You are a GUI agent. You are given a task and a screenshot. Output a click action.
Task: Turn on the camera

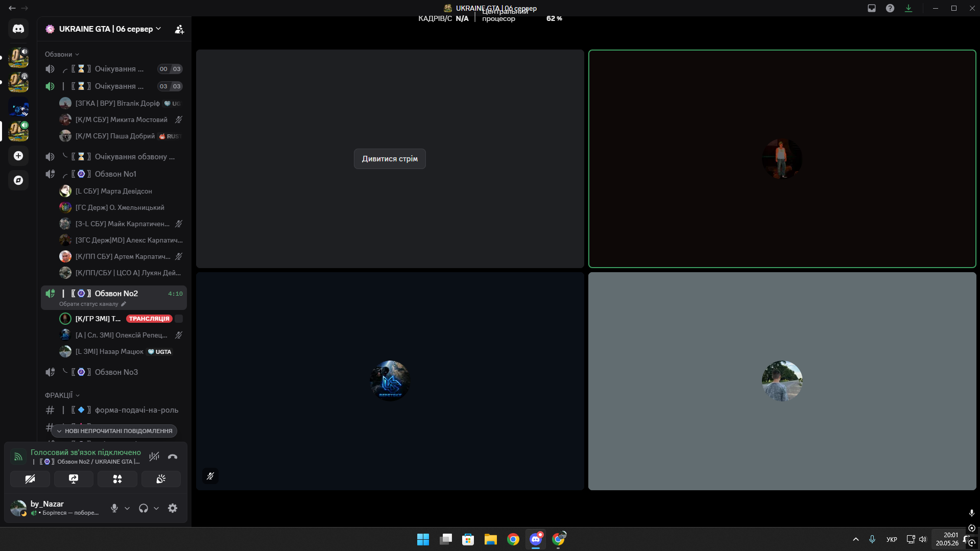point(30,479)
